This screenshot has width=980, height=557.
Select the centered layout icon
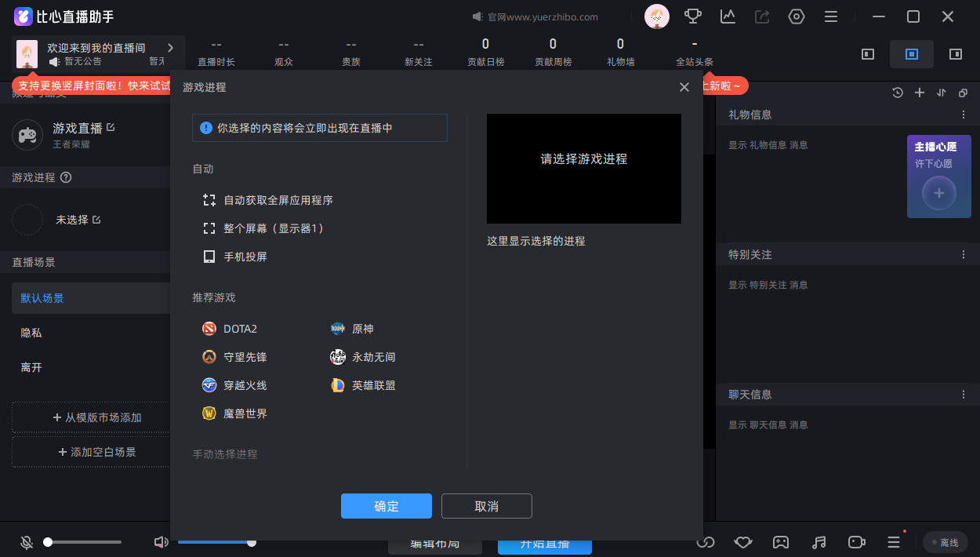click(x=912, y=54)
